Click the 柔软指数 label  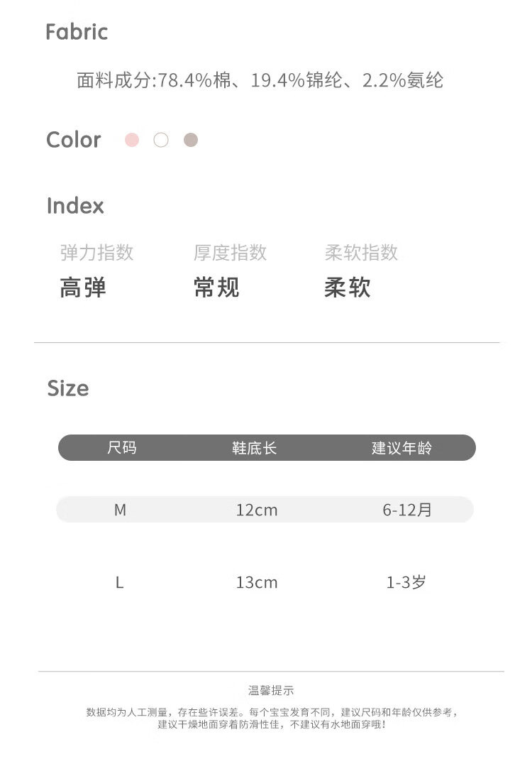pyautogui.click(x=361, y=253)
